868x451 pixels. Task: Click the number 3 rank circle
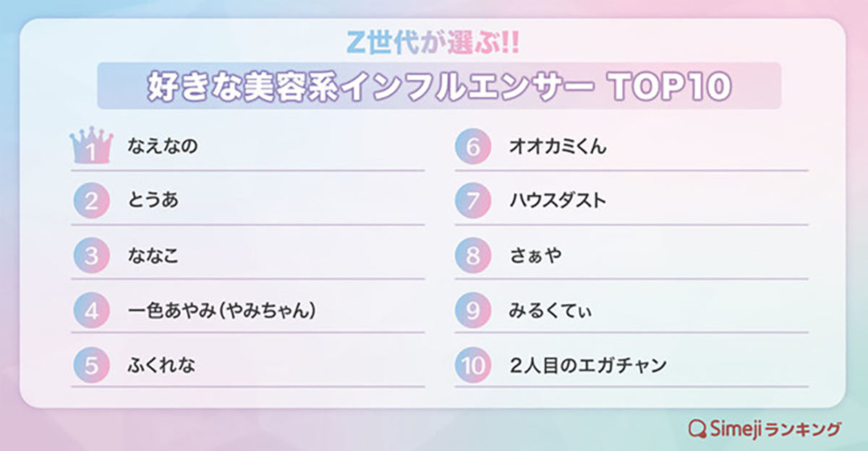[91, 256]
